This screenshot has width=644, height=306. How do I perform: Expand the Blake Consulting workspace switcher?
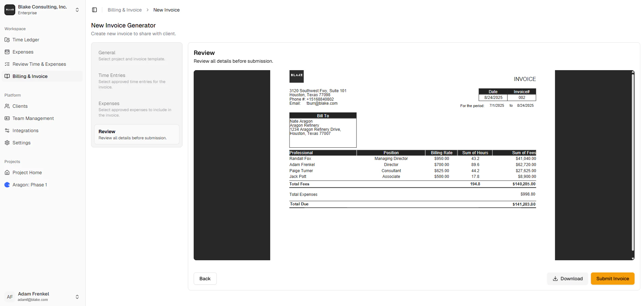(x=77, y=10)
